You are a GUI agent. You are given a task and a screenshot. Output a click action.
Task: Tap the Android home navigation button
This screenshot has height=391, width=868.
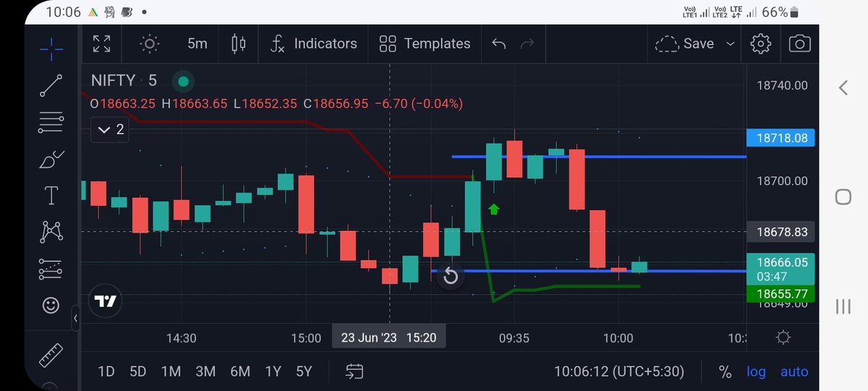click(843, 196)
